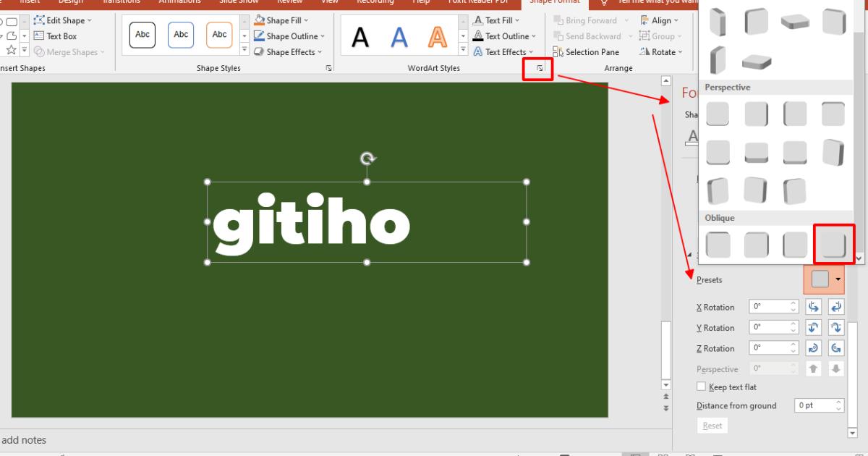Expand the WordArt Styles gallery More arrow

coord(461,51)
